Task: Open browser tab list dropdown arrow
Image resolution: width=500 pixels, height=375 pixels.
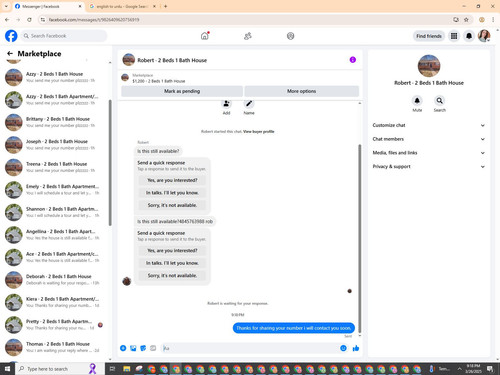Action: [6, 6]
